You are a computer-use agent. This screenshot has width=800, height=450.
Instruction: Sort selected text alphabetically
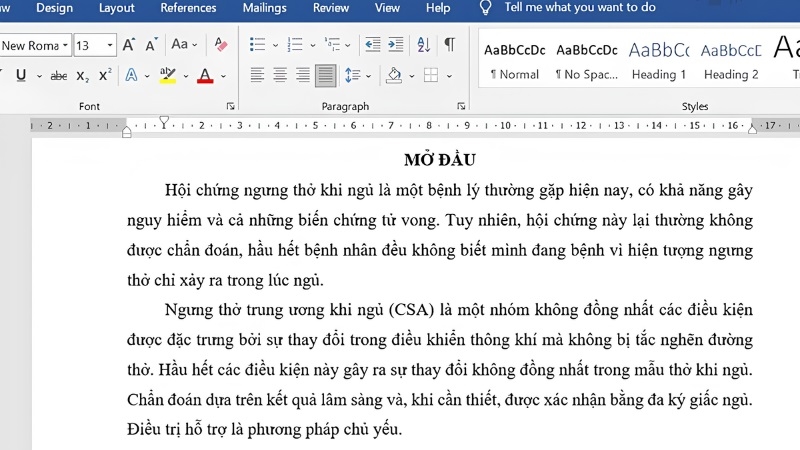pyautogui.click(x=423, y=45)
